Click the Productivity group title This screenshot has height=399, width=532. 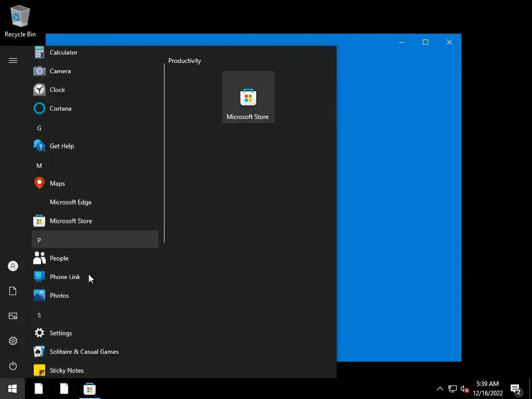(184, 61)
